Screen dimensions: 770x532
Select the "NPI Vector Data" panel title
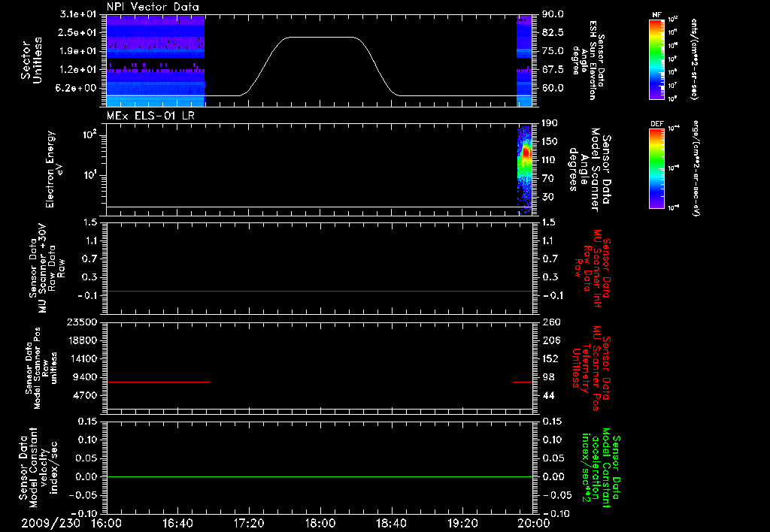(153, 7)
